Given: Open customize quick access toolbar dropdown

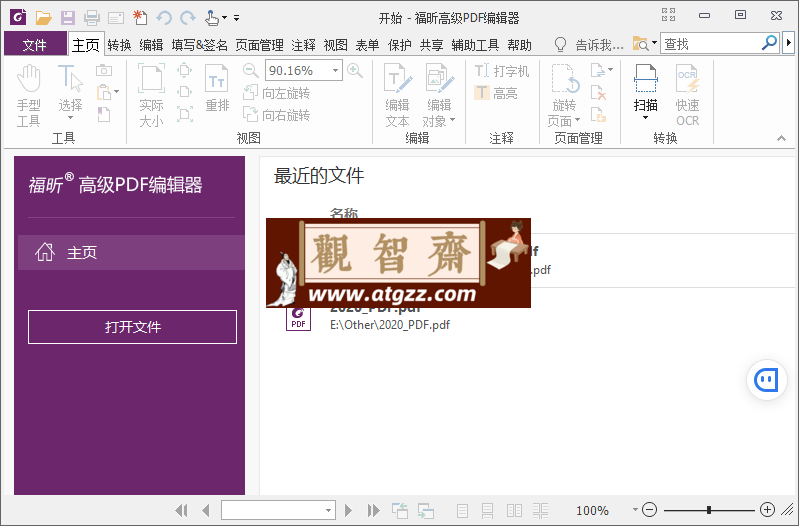Looking at the screenshot, I should (x=236, y=18).
